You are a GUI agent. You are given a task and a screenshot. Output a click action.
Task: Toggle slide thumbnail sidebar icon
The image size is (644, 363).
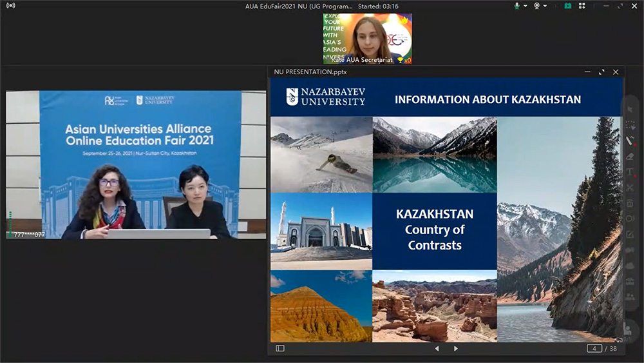[280, 348]
